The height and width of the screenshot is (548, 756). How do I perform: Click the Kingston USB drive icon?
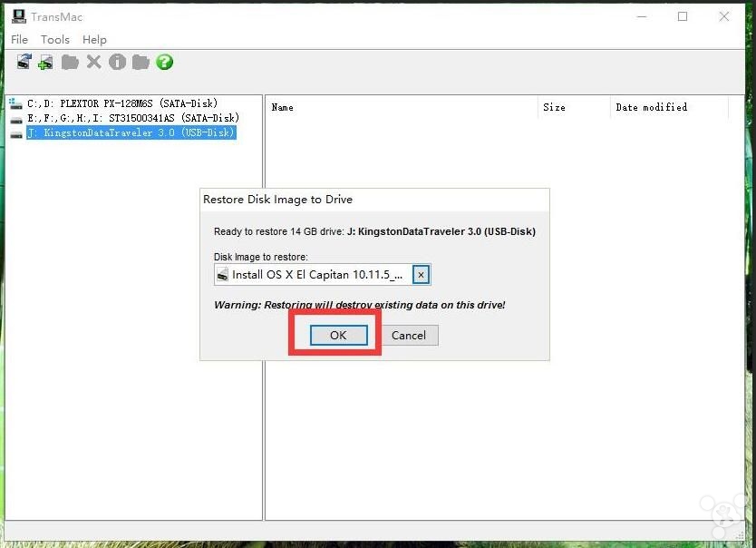pos(16,134)
